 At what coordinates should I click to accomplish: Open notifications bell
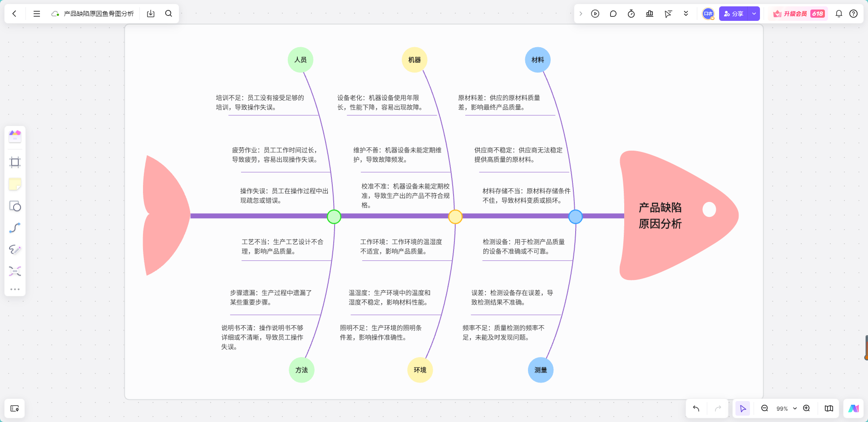pyautogui.click(x=839, y=14)
